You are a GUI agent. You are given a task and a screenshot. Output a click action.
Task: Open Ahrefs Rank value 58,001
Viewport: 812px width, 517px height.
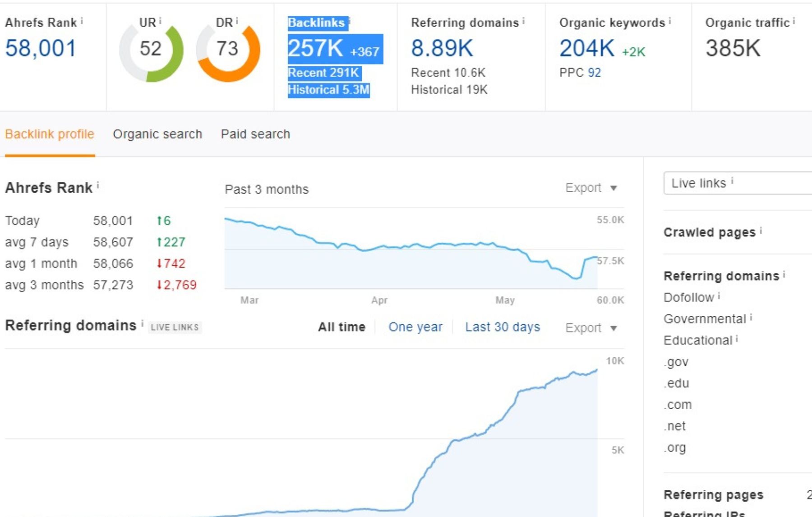[41, 48]
